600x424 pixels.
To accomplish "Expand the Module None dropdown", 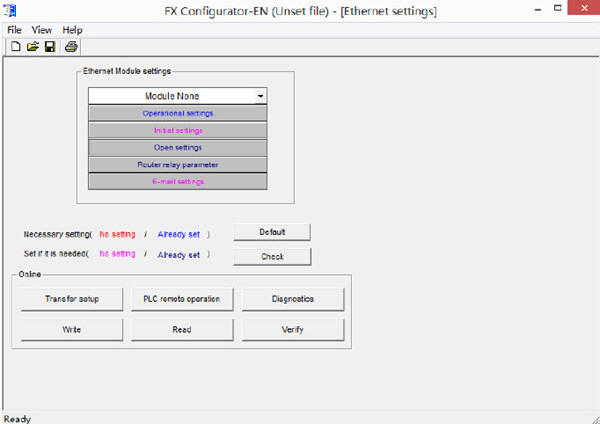I will click(260, 97).
